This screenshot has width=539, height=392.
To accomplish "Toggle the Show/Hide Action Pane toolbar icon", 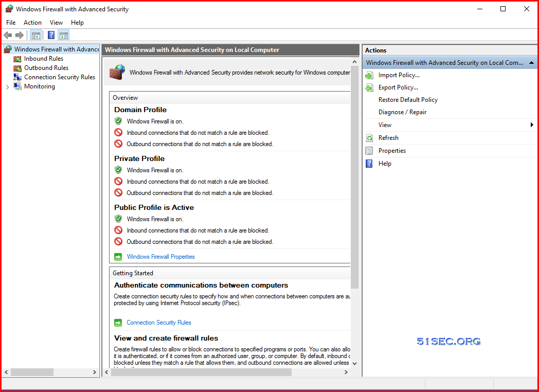I will tap(64, 35).
